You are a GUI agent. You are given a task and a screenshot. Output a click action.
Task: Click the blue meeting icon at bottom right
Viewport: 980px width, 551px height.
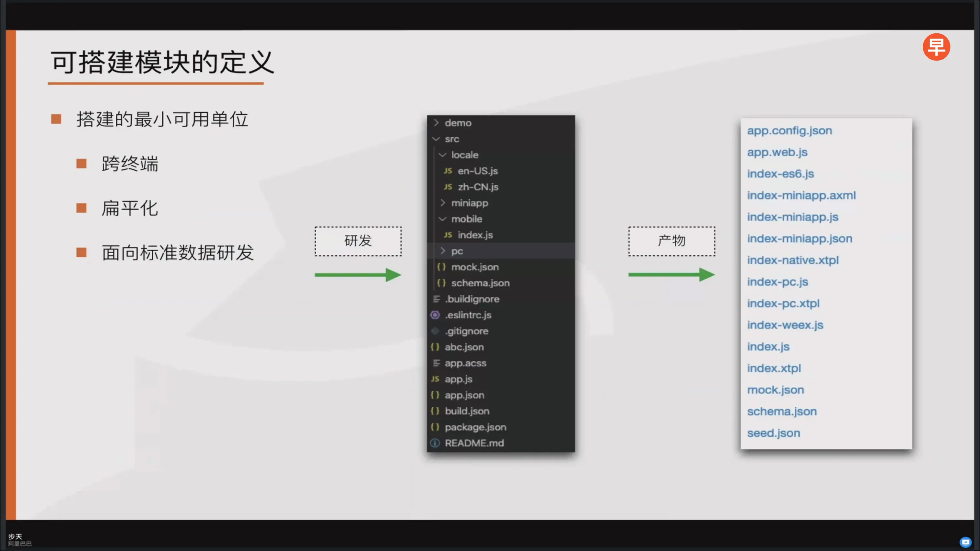coord(965,542)
